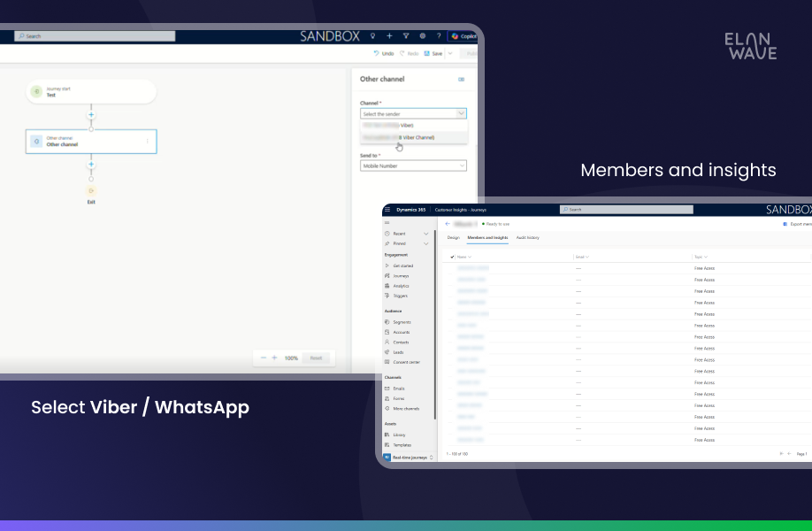Toggle the select-all checkmark in table header
This screenshot has width=812, height=531.
(x=452, y=257)
